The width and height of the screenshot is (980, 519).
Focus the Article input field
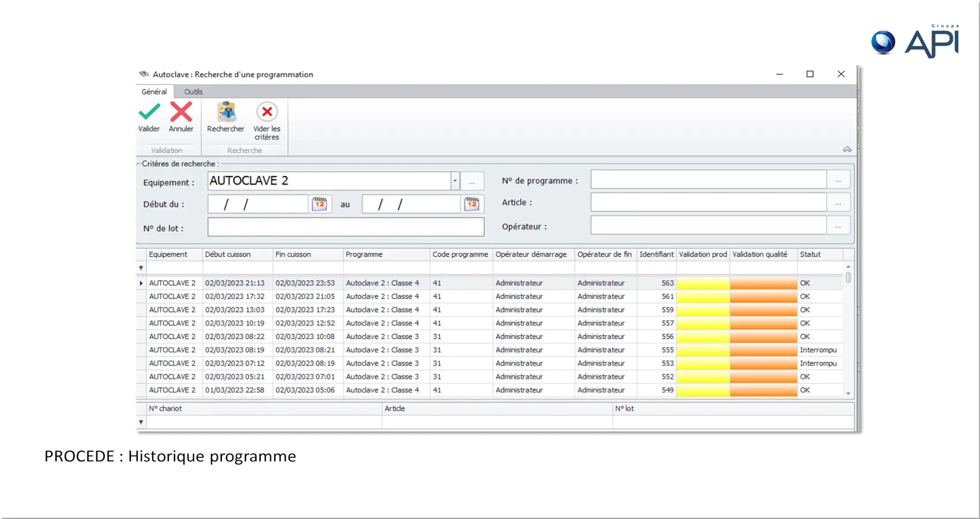tap(708, 202)
